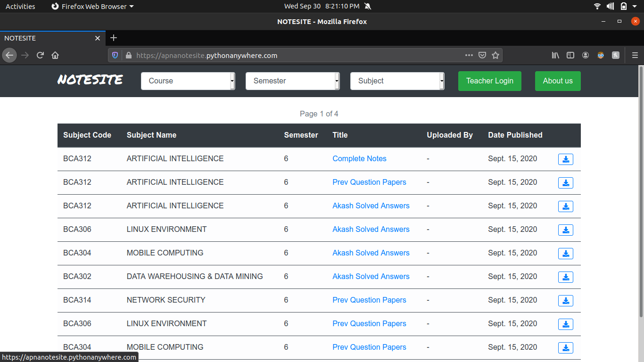Save page to Pocket
This screenshot has height=362, width=644.
click(x=482, y=55)
